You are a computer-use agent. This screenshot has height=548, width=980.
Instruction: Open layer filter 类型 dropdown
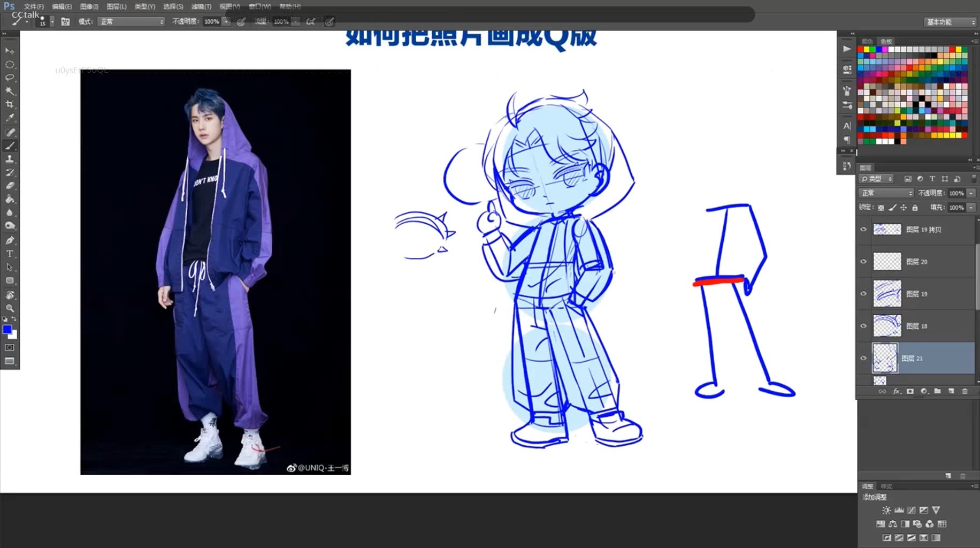[x=876, y=179]
